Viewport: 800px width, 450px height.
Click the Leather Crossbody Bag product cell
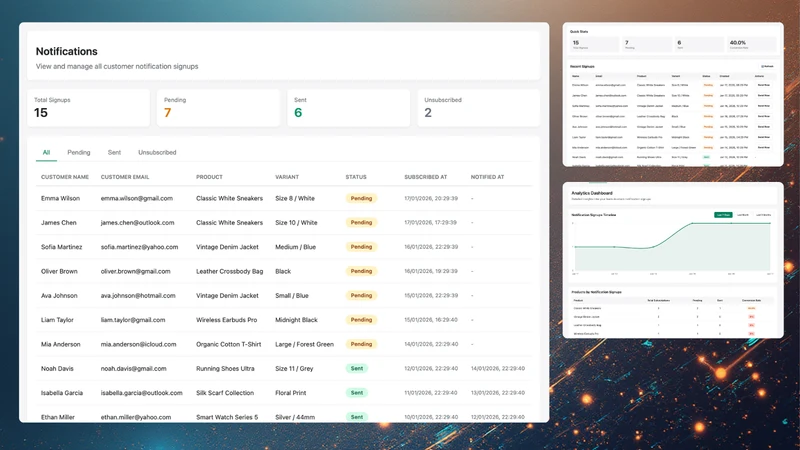(x=230, y=271)
